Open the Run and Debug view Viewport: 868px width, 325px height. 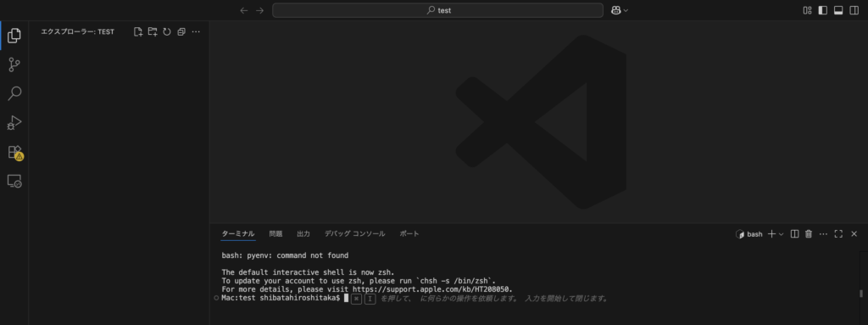14,122
